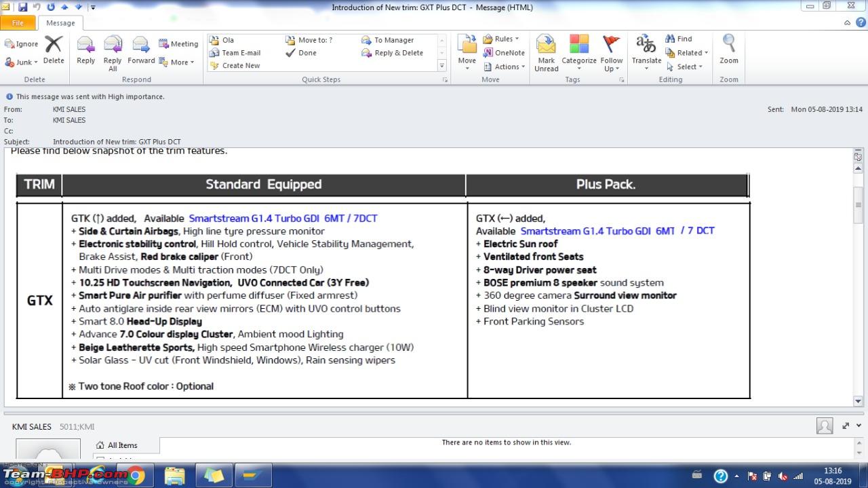The width and height of the screenshot is (868, 488).
Task: Use the 'Move to: ?' quick step
Action: [309, 40]
